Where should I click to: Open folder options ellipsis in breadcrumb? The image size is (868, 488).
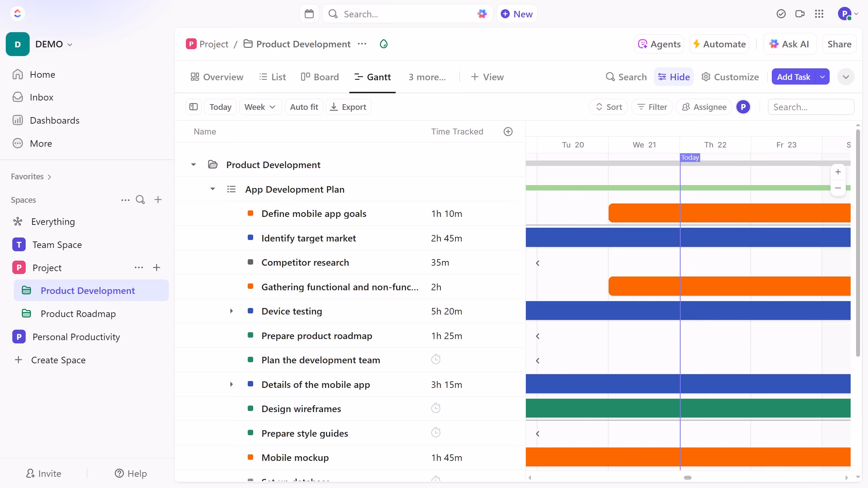362,44
